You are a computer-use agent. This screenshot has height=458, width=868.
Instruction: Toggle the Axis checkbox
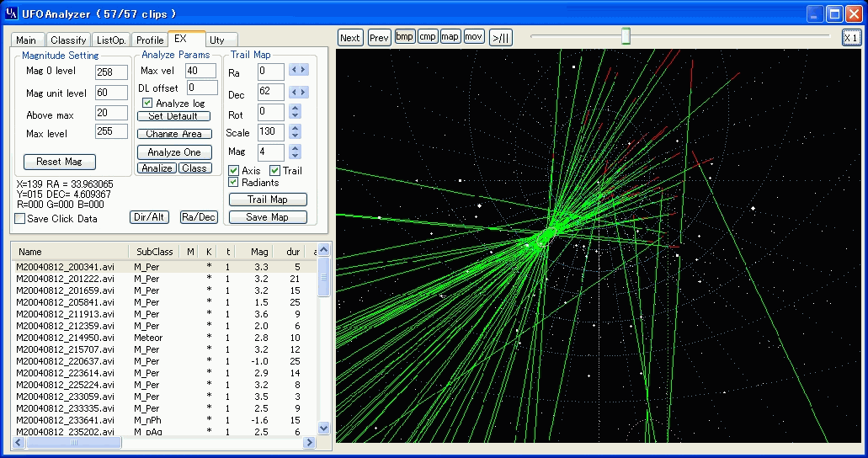234,171
